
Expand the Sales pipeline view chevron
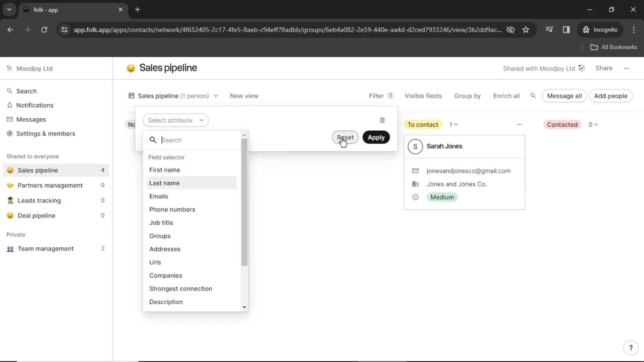(216, 96)
